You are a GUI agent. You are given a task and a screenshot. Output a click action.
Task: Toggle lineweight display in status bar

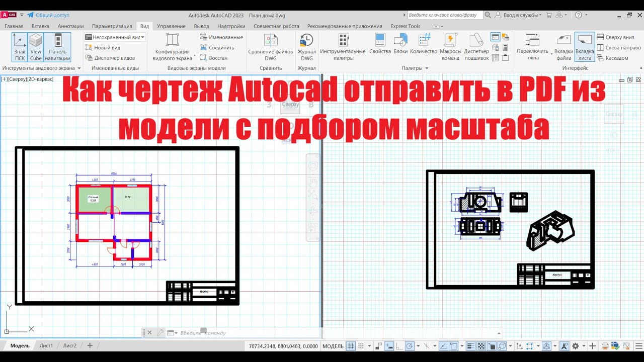[471, 346]
